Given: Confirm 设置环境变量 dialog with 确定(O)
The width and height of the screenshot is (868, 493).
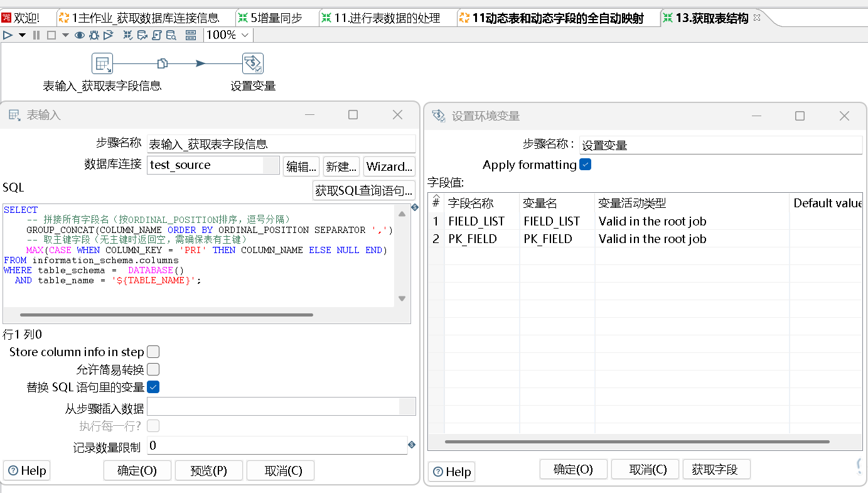Looking at the screenshot, I should pyautogui.click(x=573, y=469).
